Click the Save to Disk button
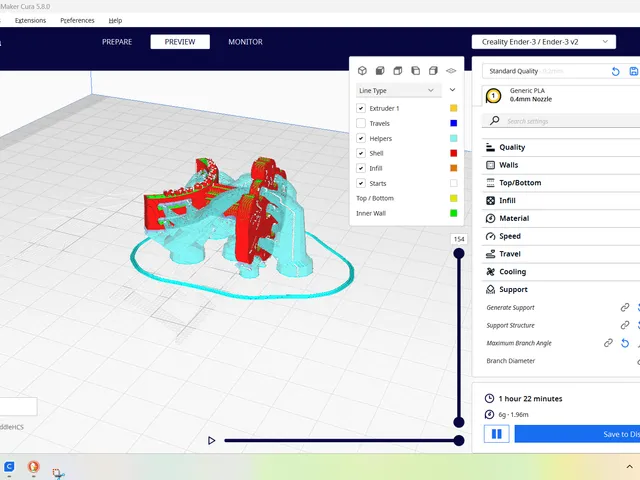640x480 pixels. pyautogui.click(x=577, y=434)
